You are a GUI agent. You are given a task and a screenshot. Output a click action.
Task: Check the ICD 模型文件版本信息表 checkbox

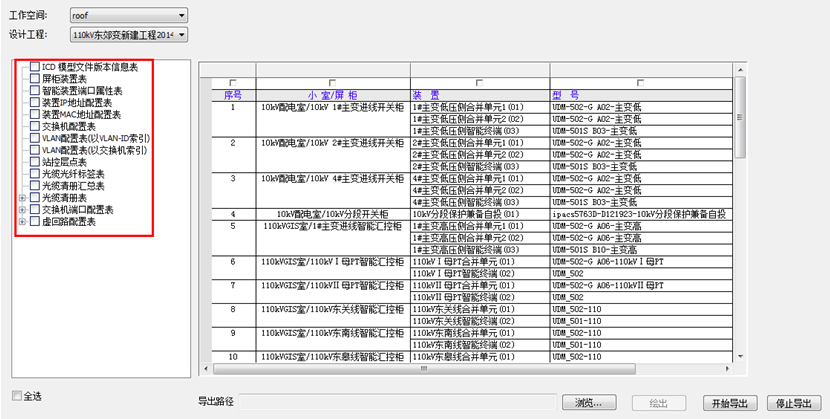[35, 67]
